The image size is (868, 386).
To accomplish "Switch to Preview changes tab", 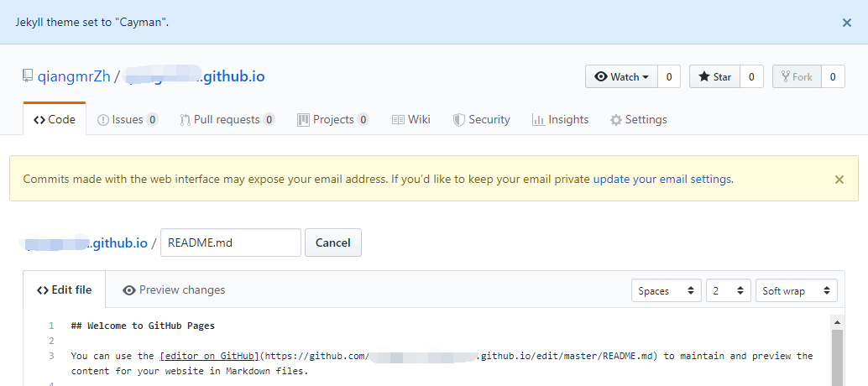I will 174,289.
